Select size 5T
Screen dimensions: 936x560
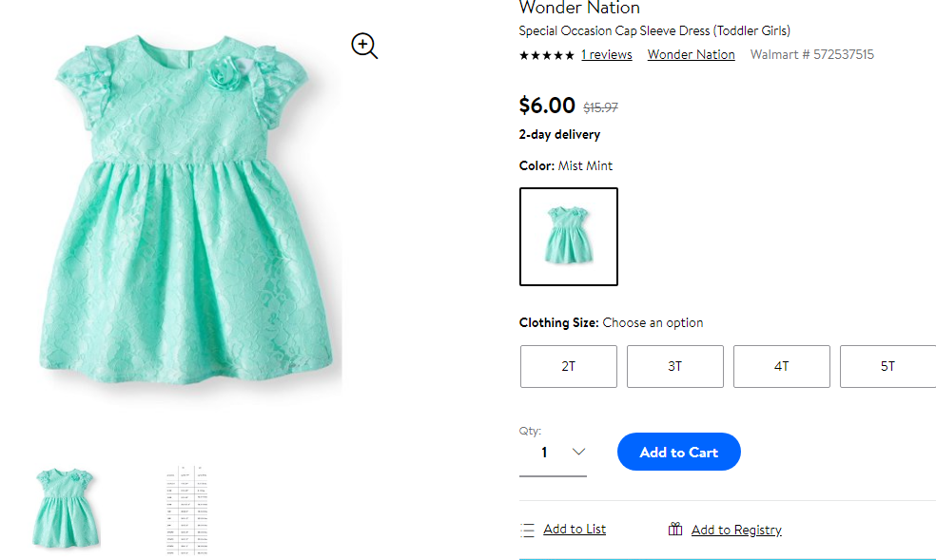887,366
